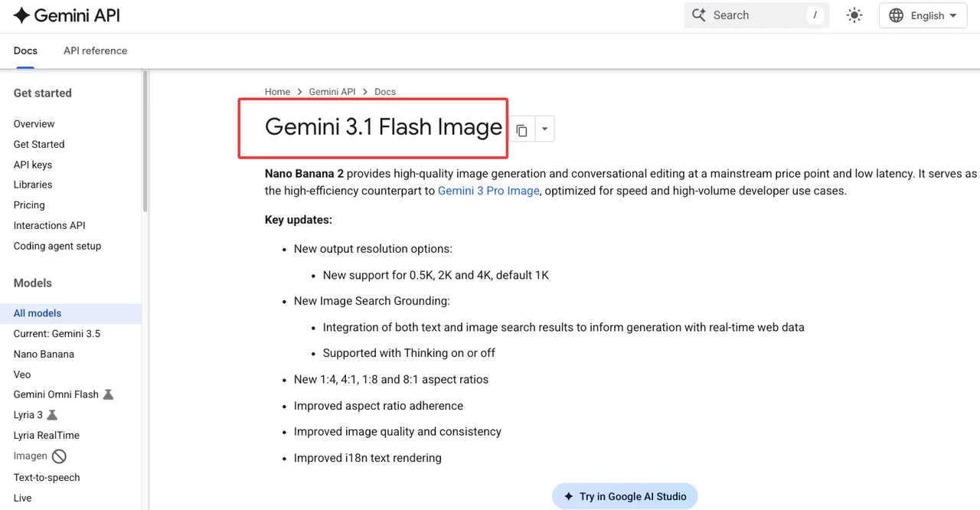Screen dimensions: 980x510
Task: Select the Docs tab
Action: coord(25,51)
